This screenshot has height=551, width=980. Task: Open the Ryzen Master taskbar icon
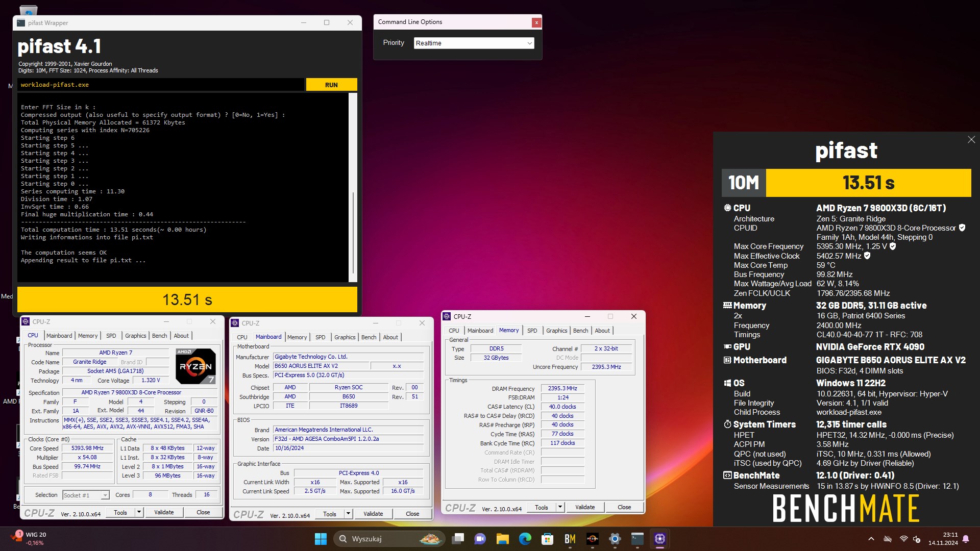click(x=593, y=539)
